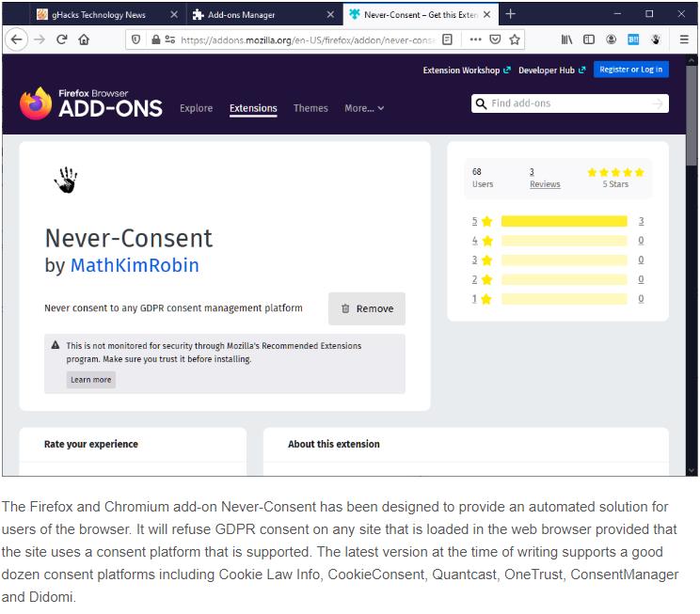700x614 pixels.
Task: Focus the Find add-ons search field
Action: [569, 103]
